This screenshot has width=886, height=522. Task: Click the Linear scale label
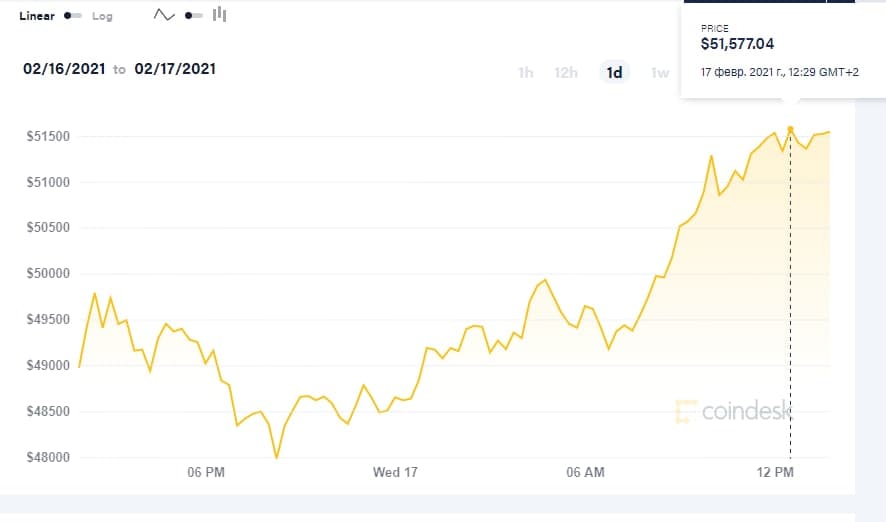click(37, 16)
